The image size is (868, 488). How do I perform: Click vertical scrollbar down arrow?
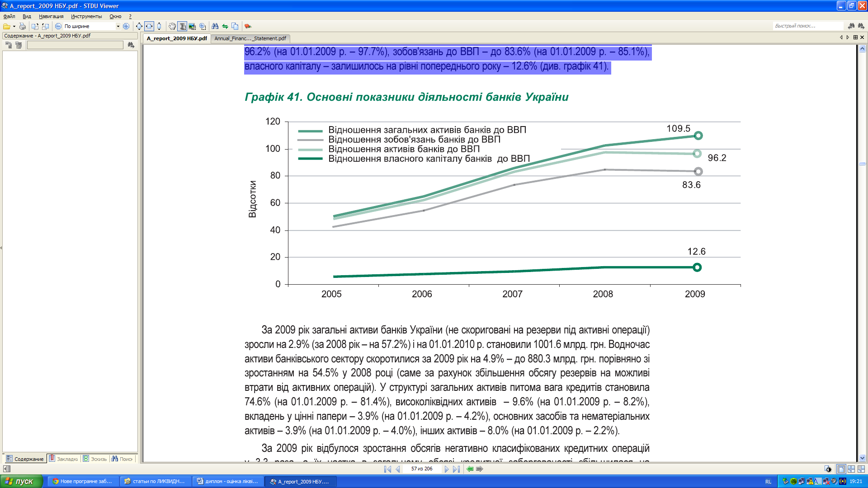pyautogui.click(x=862, y=458)
